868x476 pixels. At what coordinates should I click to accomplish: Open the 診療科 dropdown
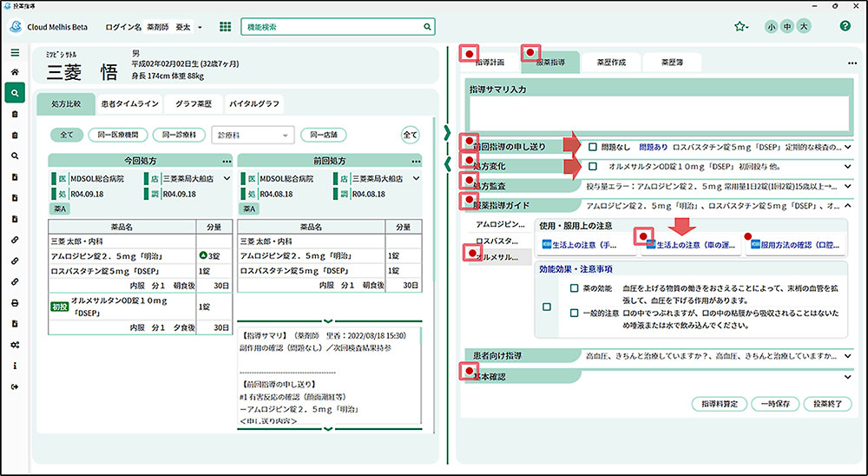253,135
